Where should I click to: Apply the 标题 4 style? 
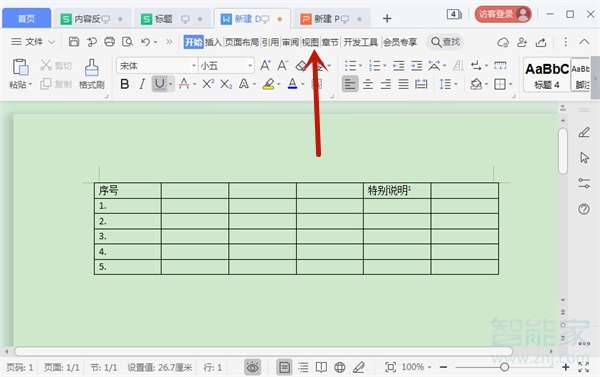click(x=547, y=75)
